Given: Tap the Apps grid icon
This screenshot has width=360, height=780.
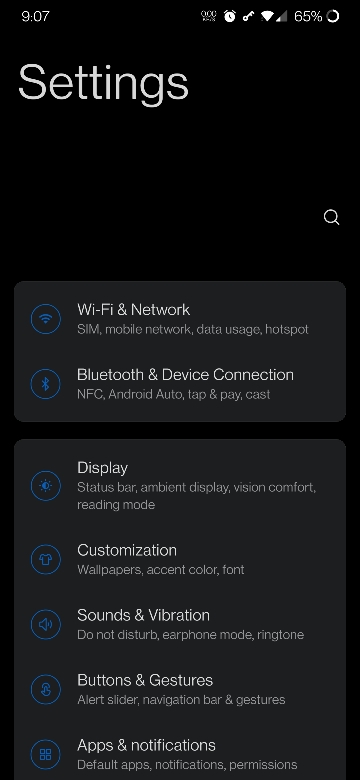Looking at the screenshot, I should (x=46, y=754).
